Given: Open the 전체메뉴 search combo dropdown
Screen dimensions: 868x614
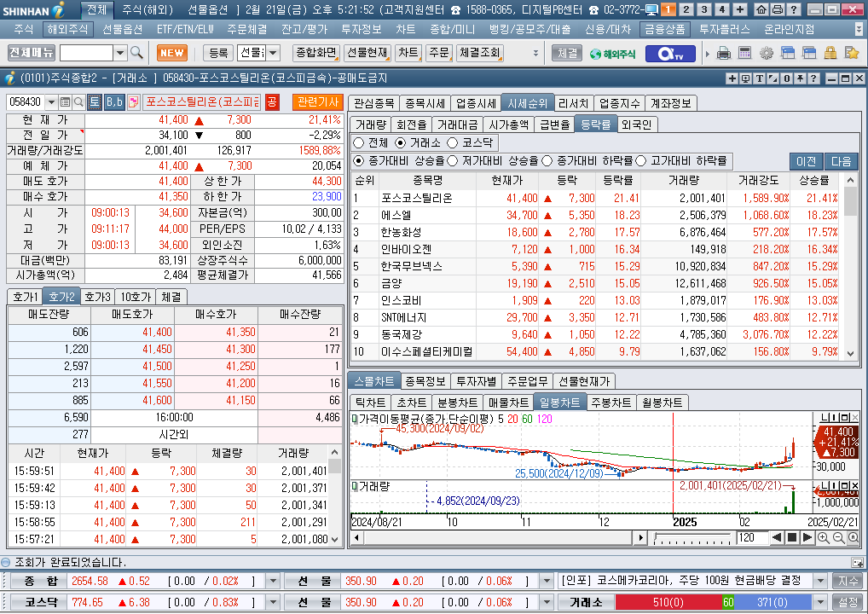Looking at the screenshot, I should (x=120, y=53).
